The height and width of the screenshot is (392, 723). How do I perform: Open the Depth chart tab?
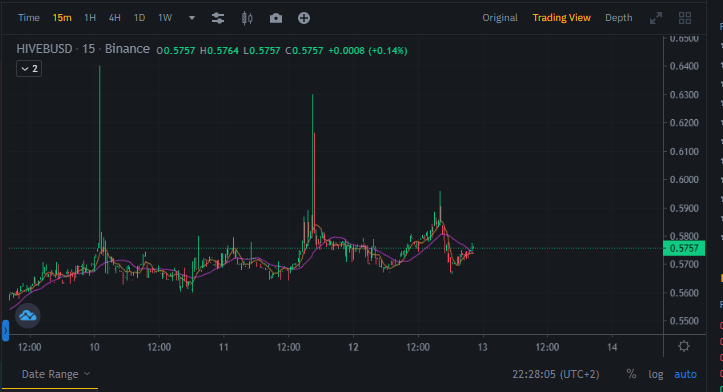[x=619, y=18]
